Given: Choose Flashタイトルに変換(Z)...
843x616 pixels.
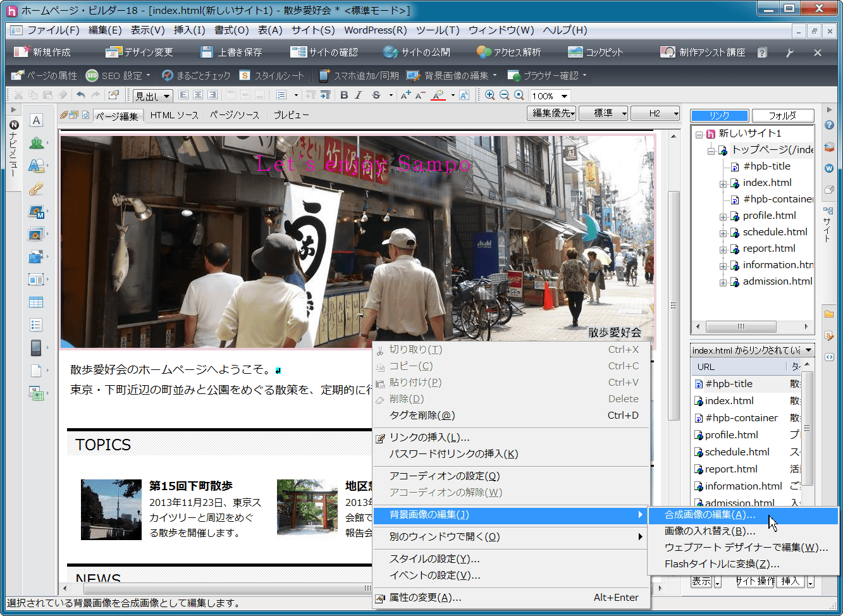Looking at the screenshot, I should (x=743, y=564).
